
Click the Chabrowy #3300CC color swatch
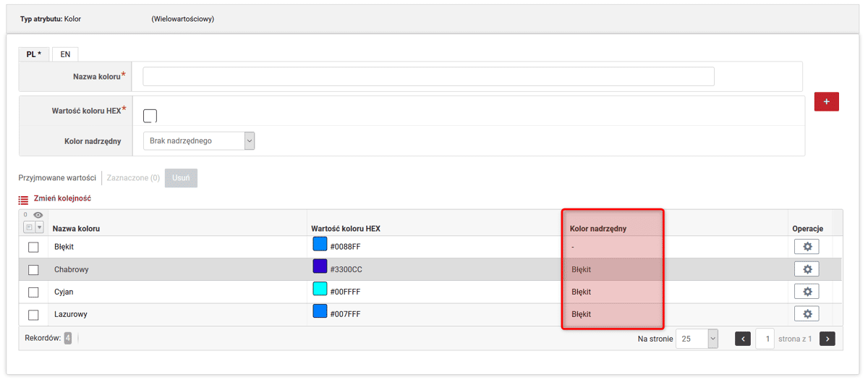click(320, 266)
